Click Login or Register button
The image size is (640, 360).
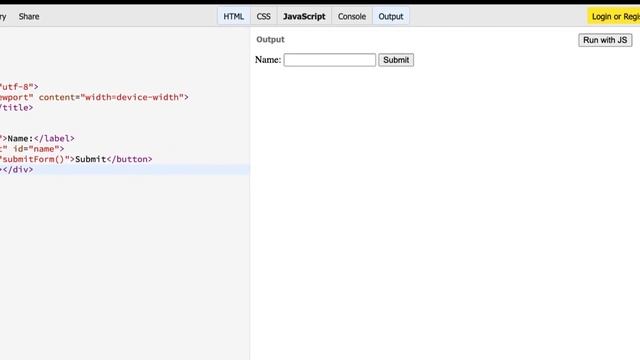point(614,16)
